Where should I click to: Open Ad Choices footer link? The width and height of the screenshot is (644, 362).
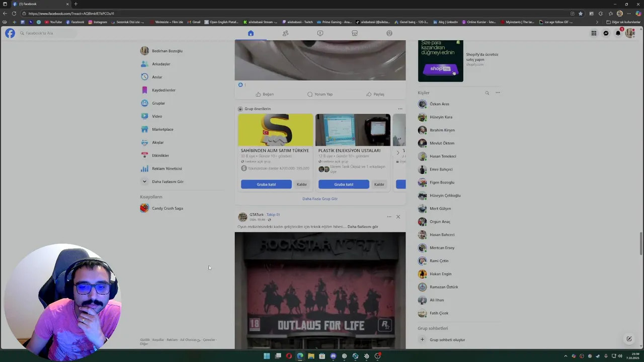(x=189, y=340)
